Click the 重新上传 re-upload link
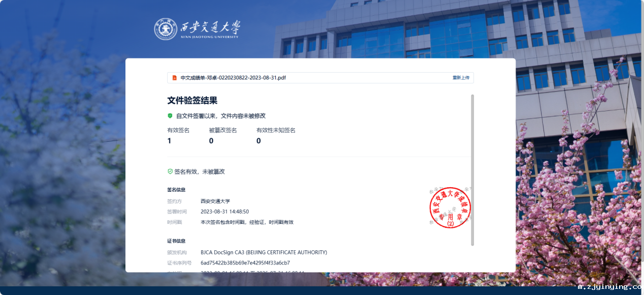This screenshot has width=644, height=295. pyautogui.click(x=461, y=78)
